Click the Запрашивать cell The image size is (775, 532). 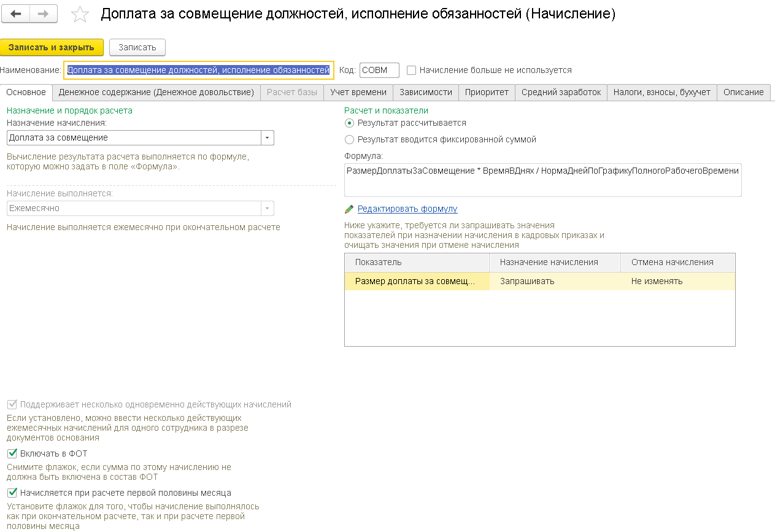[x=555, y=282]
